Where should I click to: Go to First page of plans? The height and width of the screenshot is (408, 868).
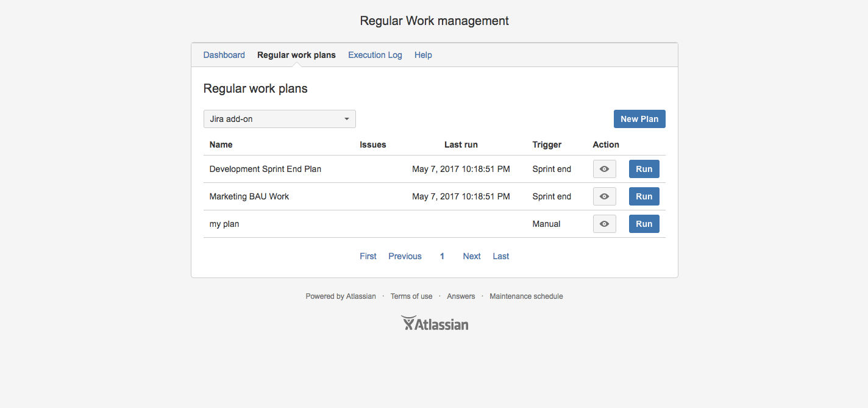tap(368, 256)
